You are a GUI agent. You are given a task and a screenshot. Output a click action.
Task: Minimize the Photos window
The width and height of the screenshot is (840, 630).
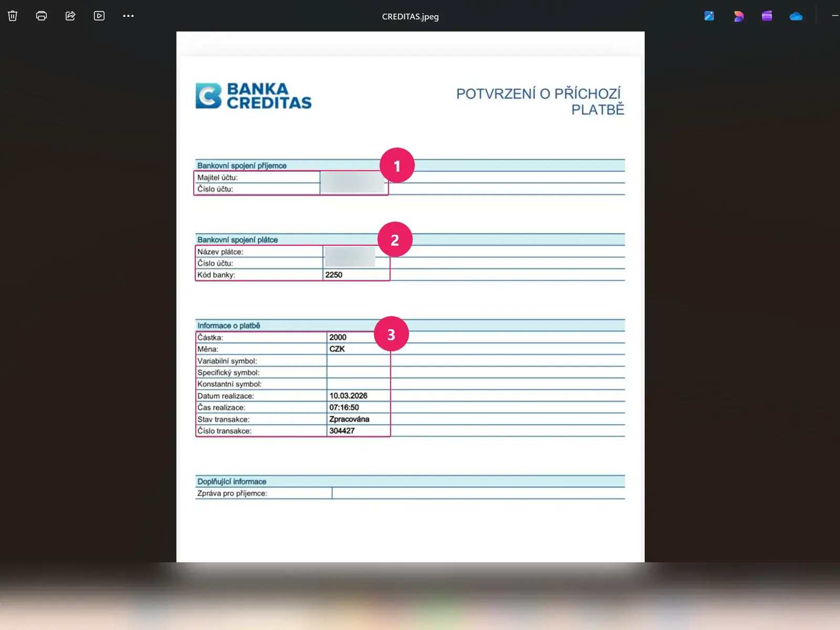click(x=835, y=16)
